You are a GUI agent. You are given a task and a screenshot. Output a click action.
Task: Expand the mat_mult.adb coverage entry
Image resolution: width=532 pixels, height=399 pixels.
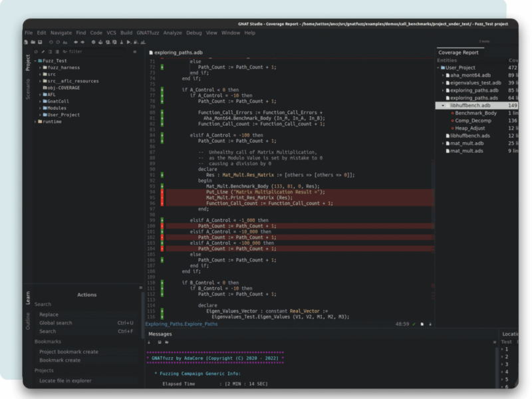[443, 143]
